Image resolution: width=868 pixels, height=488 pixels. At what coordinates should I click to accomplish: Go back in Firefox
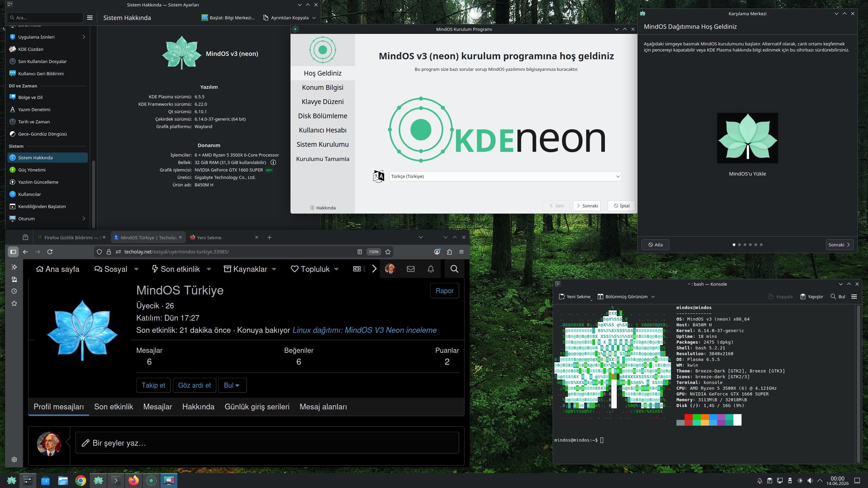tap(25, 252)
